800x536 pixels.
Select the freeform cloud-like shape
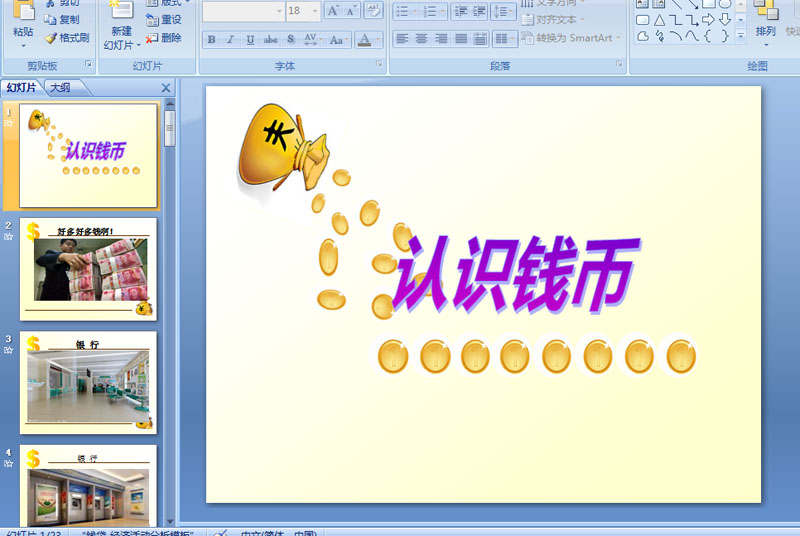[x=643, y=36]
